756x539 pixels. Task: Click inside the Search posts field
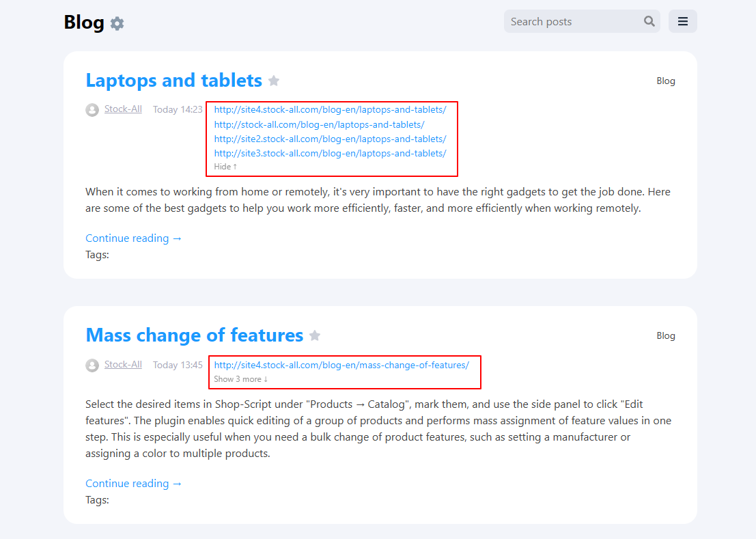click(574, 21)
